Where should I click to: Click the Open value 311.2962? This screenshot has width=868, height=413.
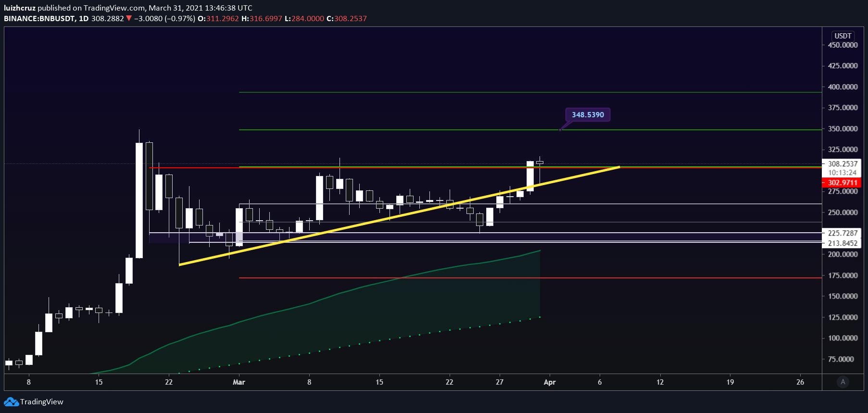[x=223, y=19]
